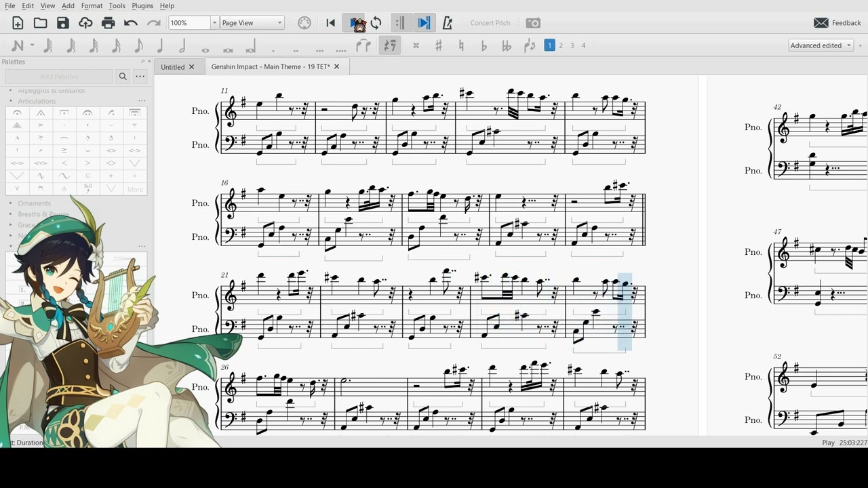The image size is (868, 488).
Task: Open note input mode dropdown arrow
Action: (x=32, y=46)
